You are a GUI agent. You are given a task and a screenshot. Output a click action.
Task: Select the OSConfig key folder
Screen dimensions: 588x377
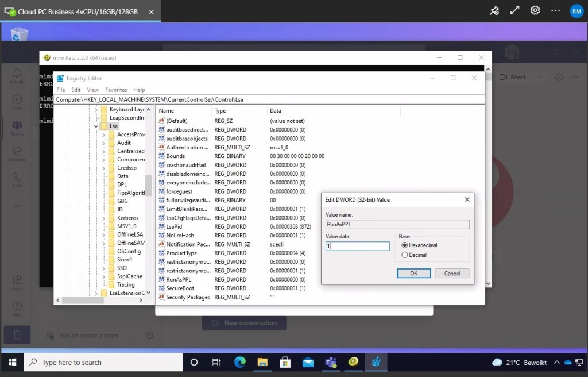click(x=129, y=251)
